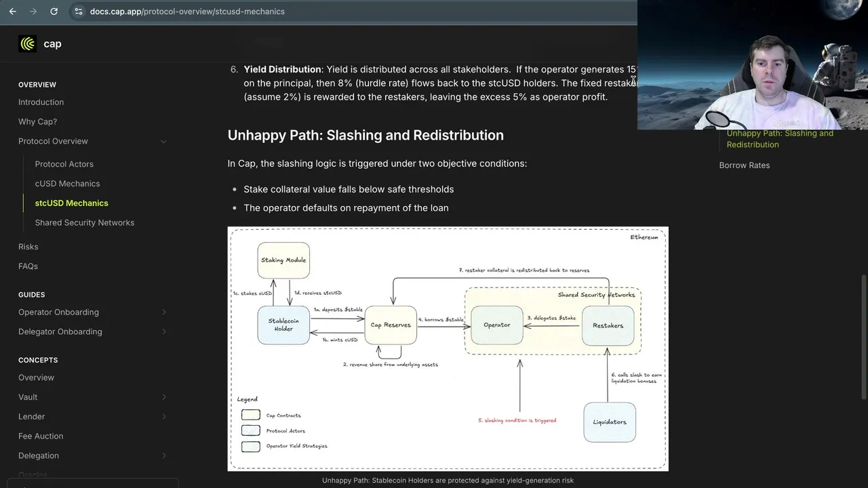Open Operator Onboarding guide

coord(58,312)
